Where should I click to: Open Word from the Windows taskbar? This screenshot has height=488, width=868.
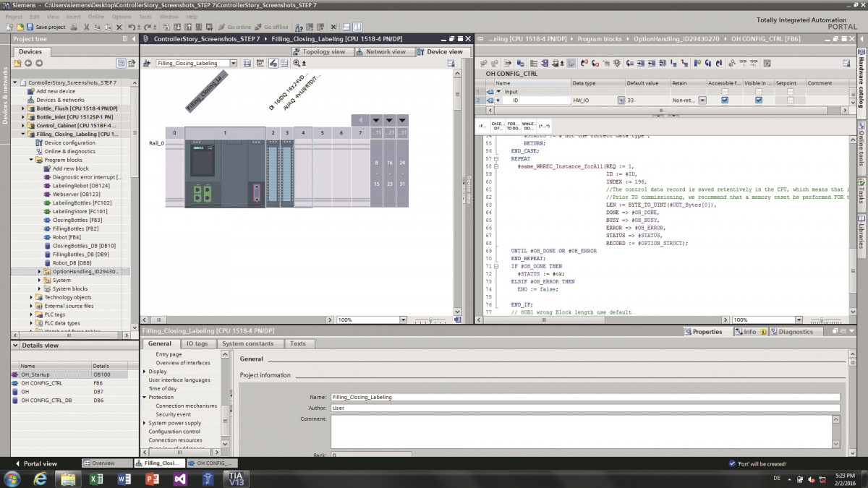click(124, 479)
